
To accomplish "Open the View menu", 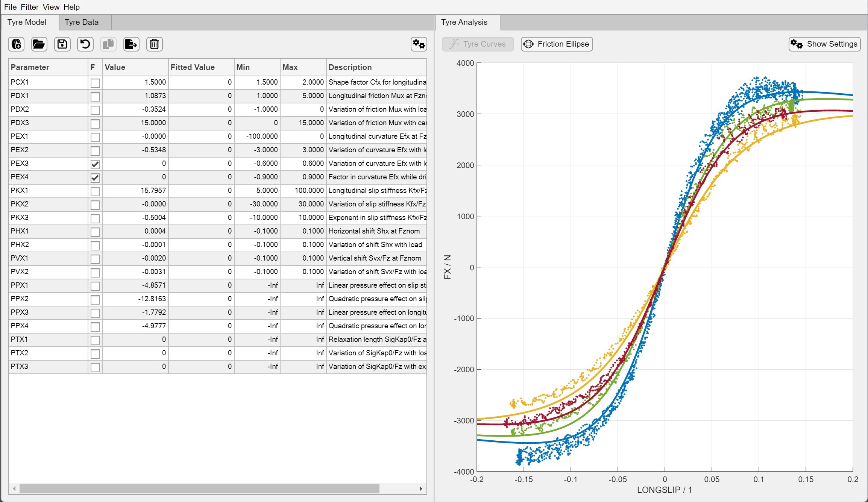I will pos(51,7).
